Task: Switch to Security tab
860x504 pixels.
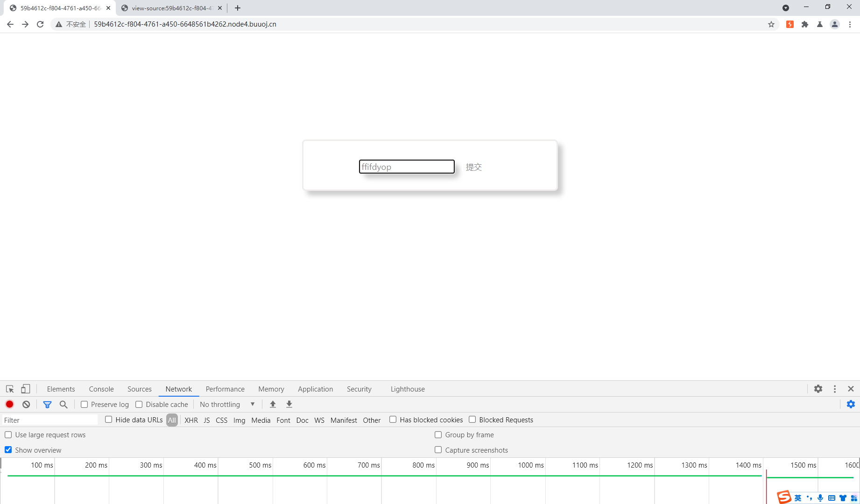Action: 359,389
